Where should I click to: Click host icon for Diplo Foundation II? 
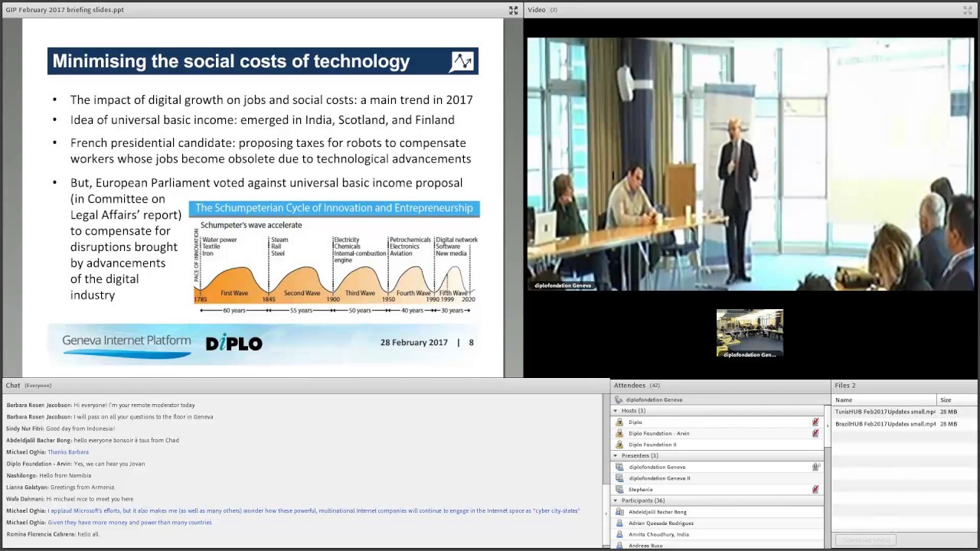[619, 445]
